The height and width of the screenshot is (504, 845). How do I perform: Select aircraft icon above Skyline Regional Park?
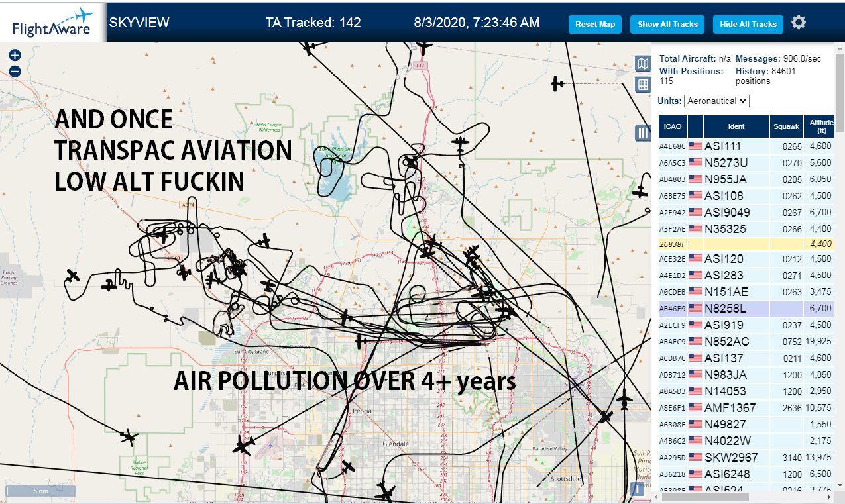point(129,437)
